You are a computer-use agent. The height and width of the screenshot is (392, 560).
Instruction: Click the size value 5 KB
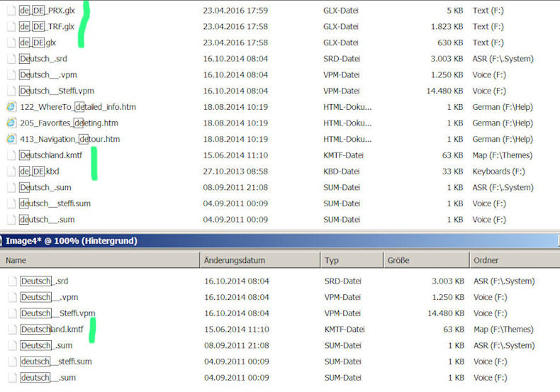tap(454, 11)
